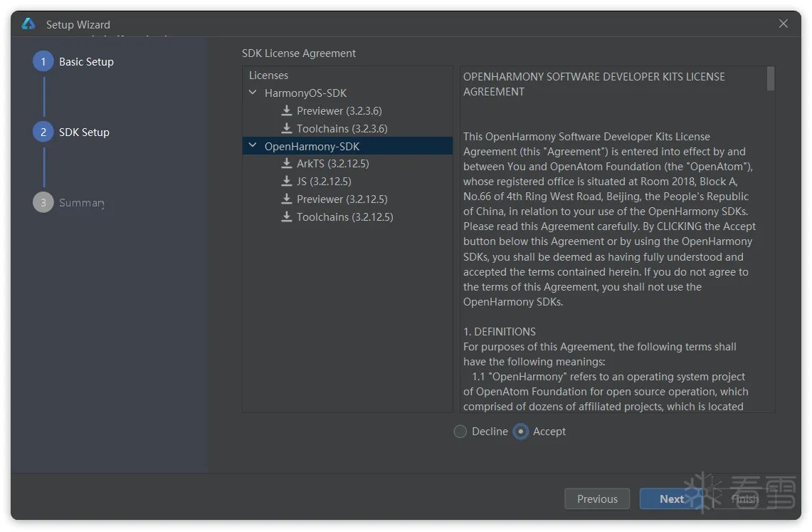Image resolution: width=812 pixels, height=532 pixels.
Task: Select JS (3.2.12.5) license entry
Action: tap(325, 181)
